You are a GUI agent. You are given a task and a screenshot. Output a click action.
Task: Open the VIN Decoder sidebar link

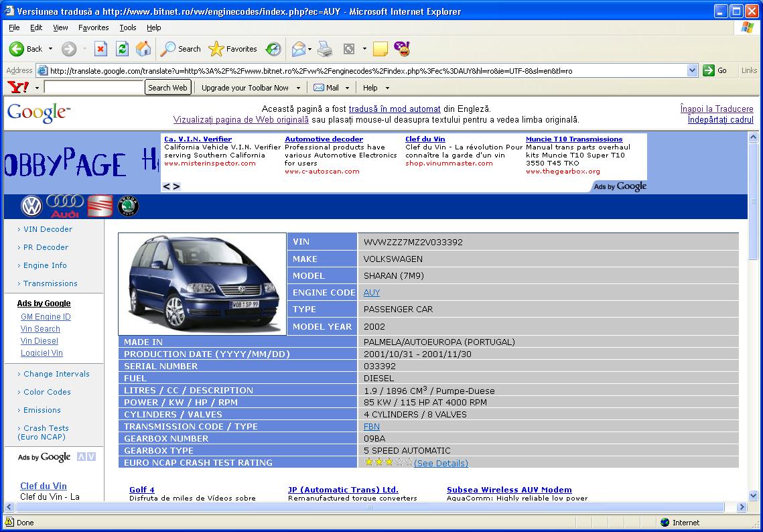[x=48, y=229]
